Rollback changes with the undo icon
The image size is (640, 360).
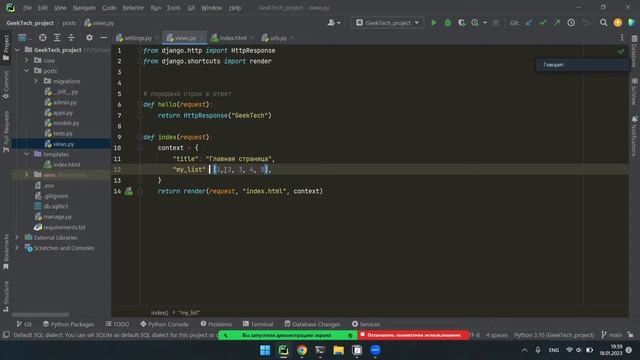(585, 23)
